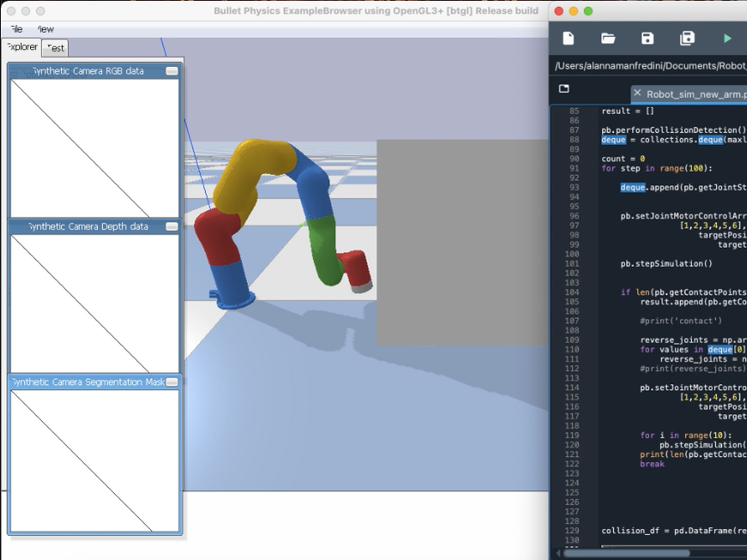Viewport: 747px width, 560px height.
Task: Close the Robot_sim_new_arm tab using its X
Action: (x=637, y=93)
